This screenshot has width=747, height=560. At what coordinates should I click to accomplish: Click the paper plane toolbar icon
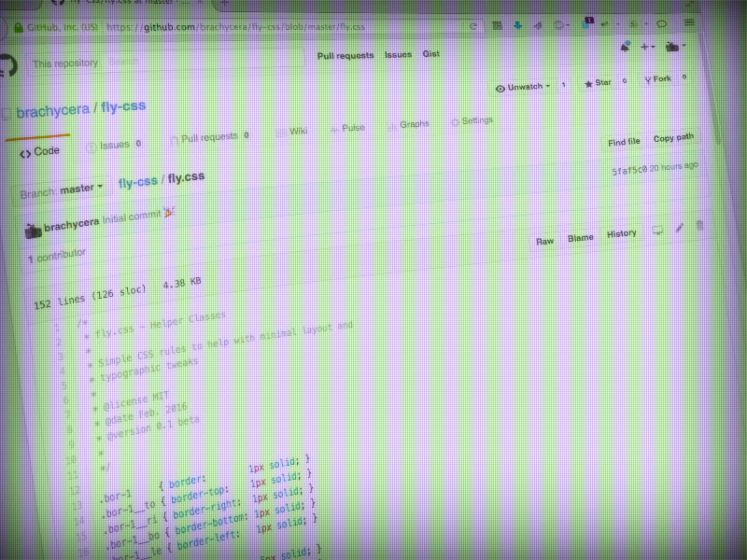pyautogui.click(x=538, y=25)
